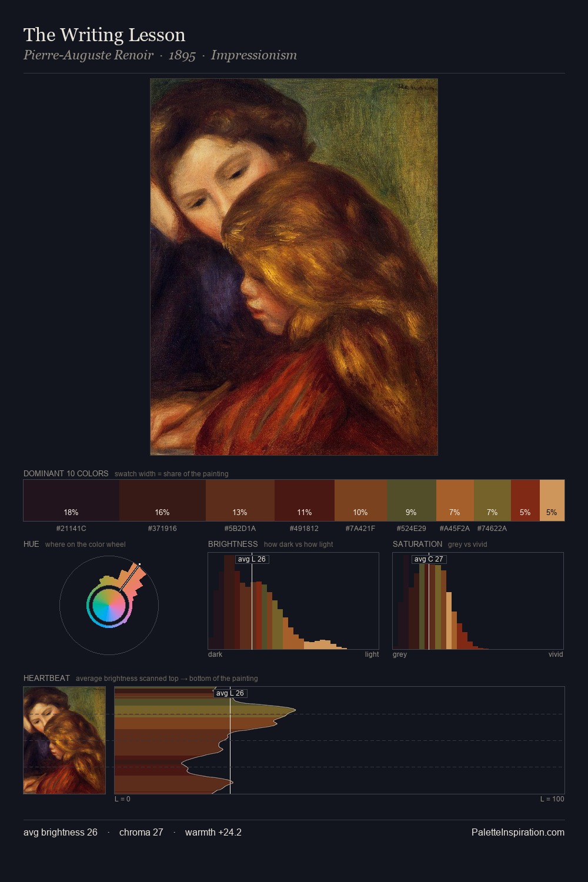Click the year 1895
Screen dimensions: 588x882
pyautogui.click(x=182, y=55)
